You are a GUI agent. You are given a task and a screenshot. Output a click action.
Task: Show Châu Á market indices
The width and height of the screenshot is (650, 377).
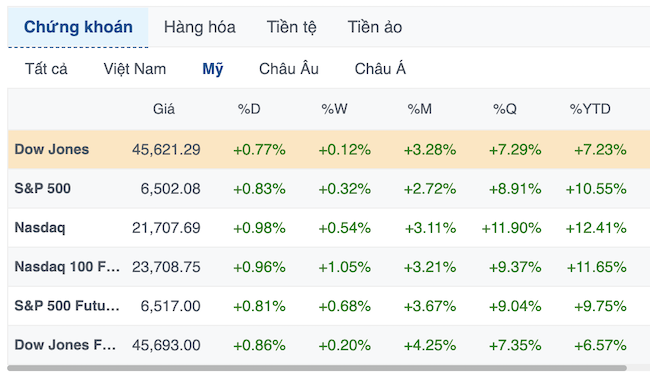point(380,69)
